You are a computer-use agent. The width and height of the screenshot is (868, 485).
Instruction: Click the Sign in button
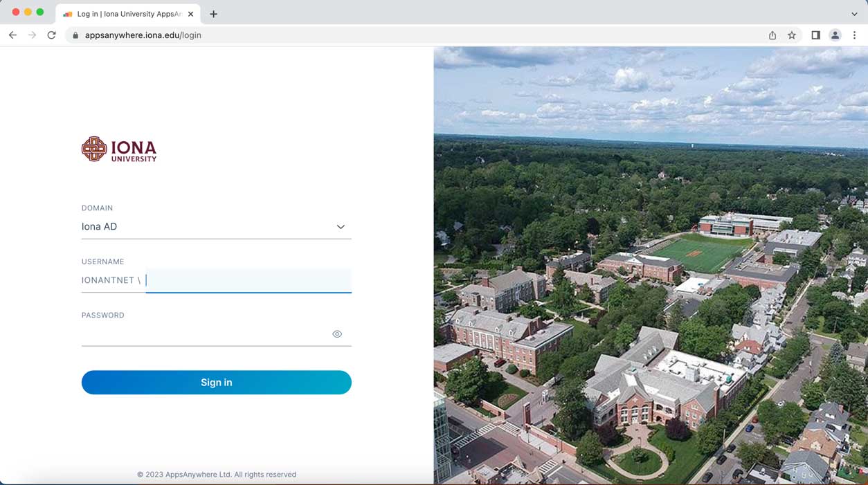tap(216, 383)
